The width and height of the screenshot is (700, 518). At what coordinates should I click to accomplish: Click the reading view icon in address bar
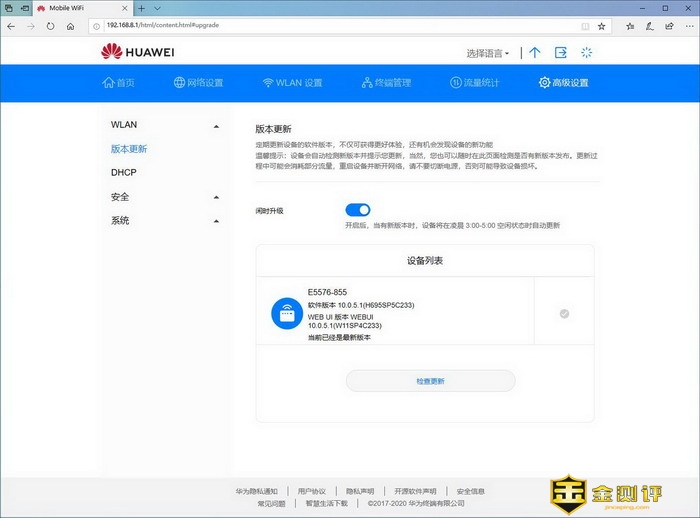[x=585, y=26]
